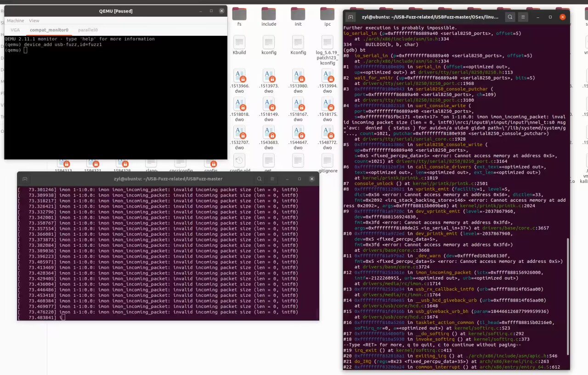Open the hamburger menu of gdb terminal
588x375 pixels.
pos(523,17)
